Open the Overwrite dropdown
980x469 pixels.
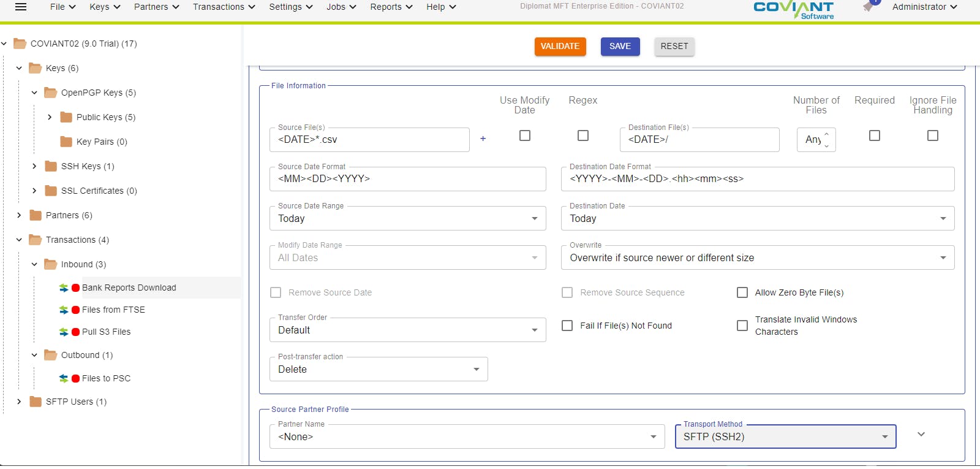(757, 257)
